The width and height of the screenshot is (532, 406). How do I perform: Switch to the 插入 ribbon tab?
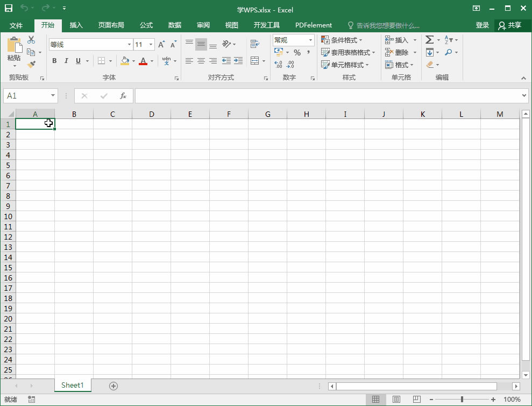[x=76, y=24]
